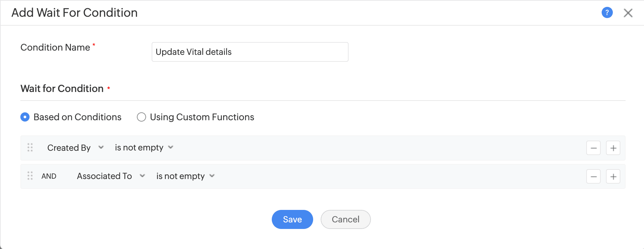Expand the first row's 'is not empty' operator
This screenshot has width=644, height=249.
pos(144,147)
